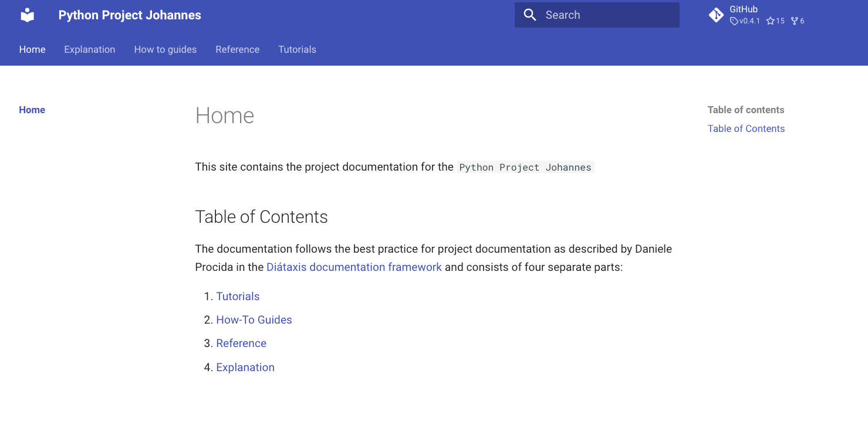This screenshot has width=868, height=445.
Task: Click the Reference link in the list
Action: (241, 343)
